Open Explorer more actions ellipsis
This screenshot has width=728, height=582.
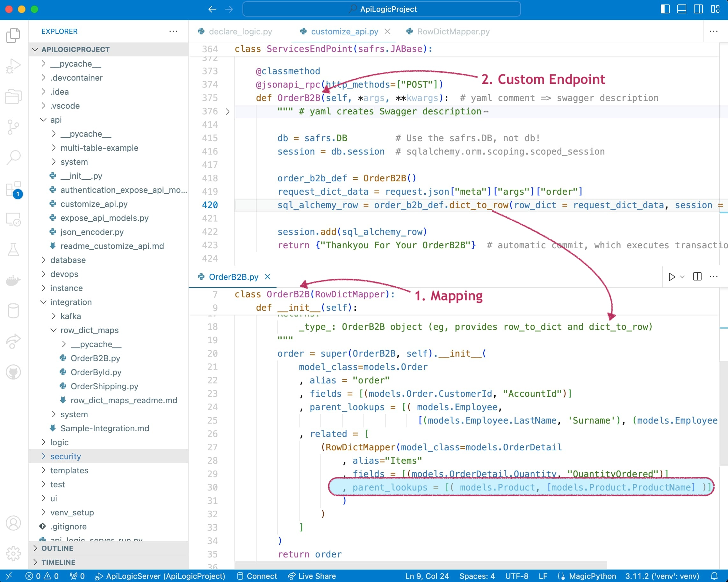173,31
